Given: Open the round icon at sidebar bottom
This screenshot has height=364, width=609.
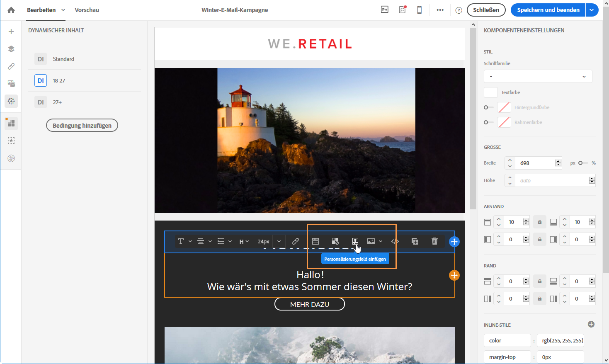Looking at the screenshot, I should click(11, 158).
